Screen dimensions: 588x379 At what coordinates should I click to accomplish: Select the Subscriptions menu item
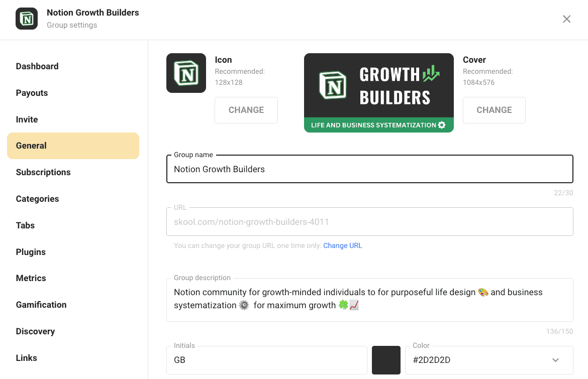(x=43, y=172)
